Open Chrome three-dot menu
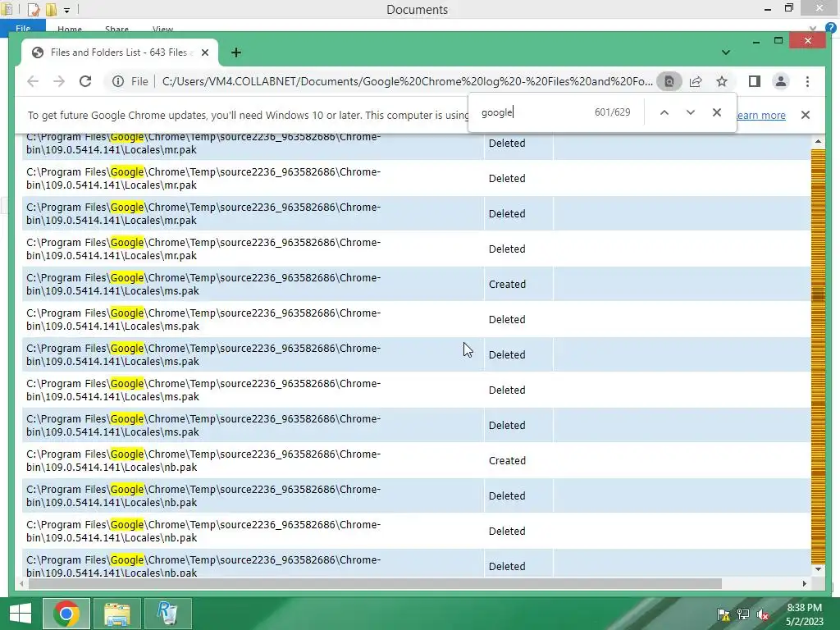 [x=807, y=81]
